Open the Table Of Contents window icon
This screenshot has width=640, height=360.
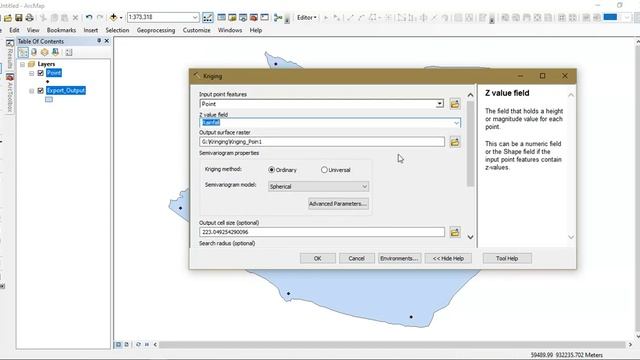click(221, 18)
